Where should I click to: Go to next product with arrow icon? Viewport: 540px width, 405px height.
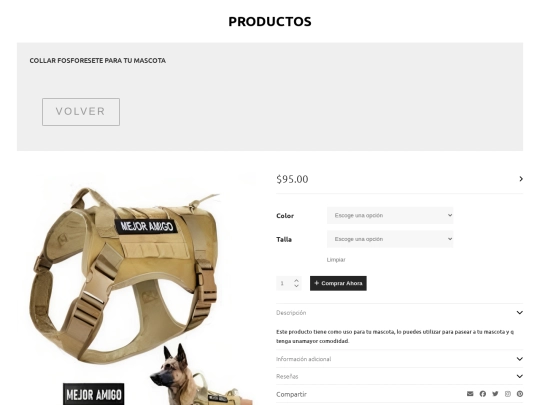521,179
